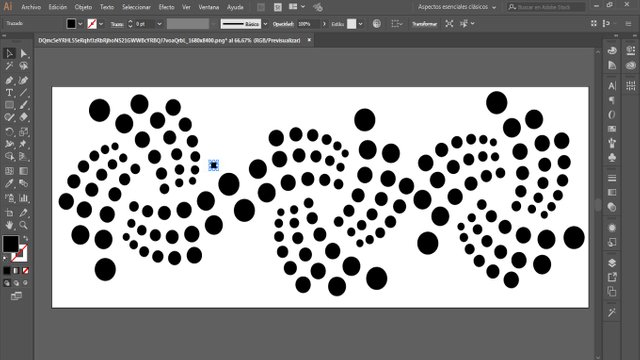Image resolution: width=640 pixels, height=360 pixels.
Task: Change screen mode button
Action: [16, 296]
